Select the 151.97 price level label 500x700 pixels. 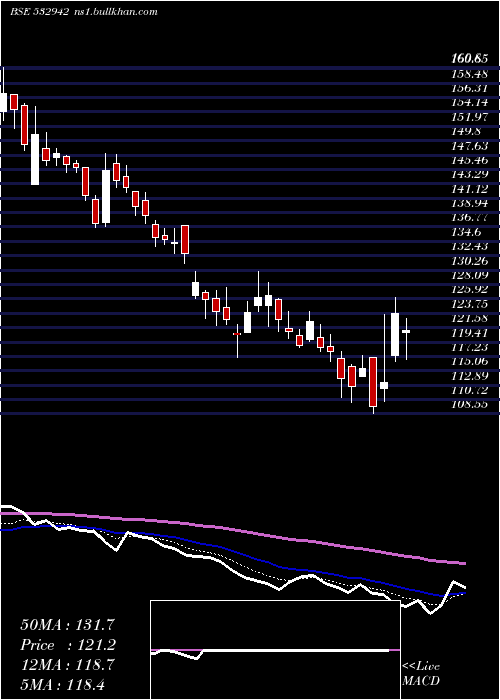pos(469,117)
